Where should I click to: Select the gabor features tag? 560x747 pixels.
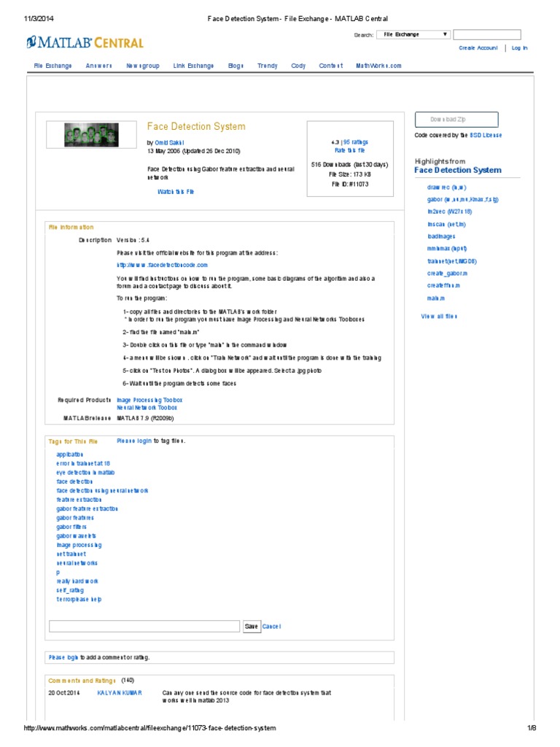(75, 518)
